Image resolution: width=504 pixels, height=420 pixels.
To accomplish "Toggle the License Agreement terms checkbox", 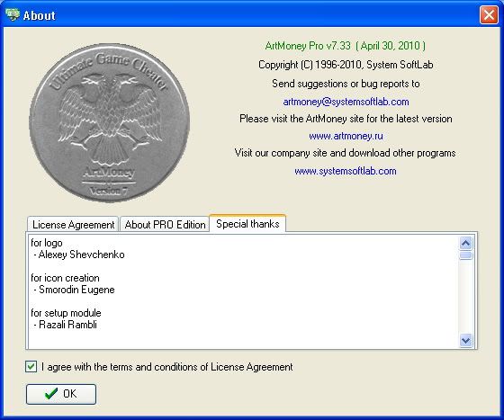I will pyautogui.click(x=31, y=366).
